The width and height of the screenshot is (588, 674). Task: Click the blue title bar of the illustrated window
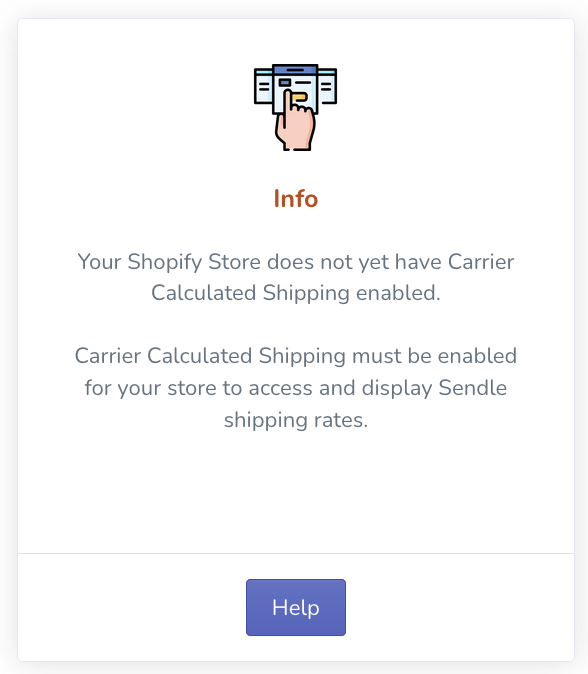coord(295,70)
